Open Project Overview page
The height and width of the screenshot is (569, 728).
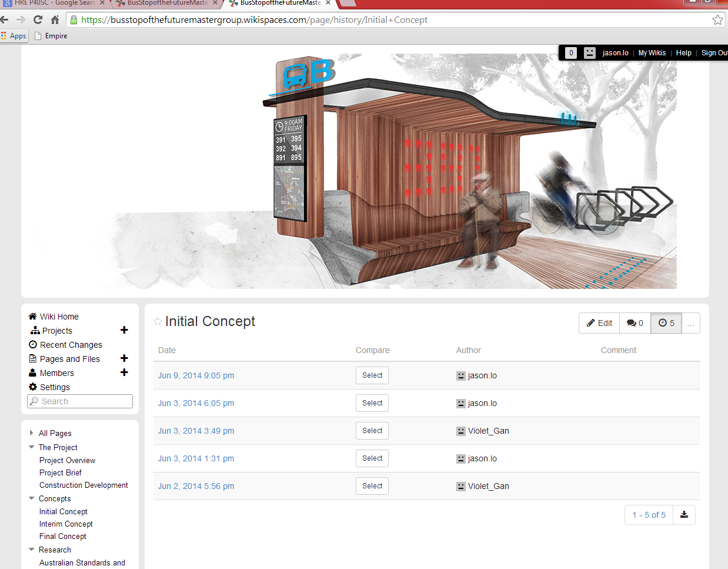tap(67, 461)
